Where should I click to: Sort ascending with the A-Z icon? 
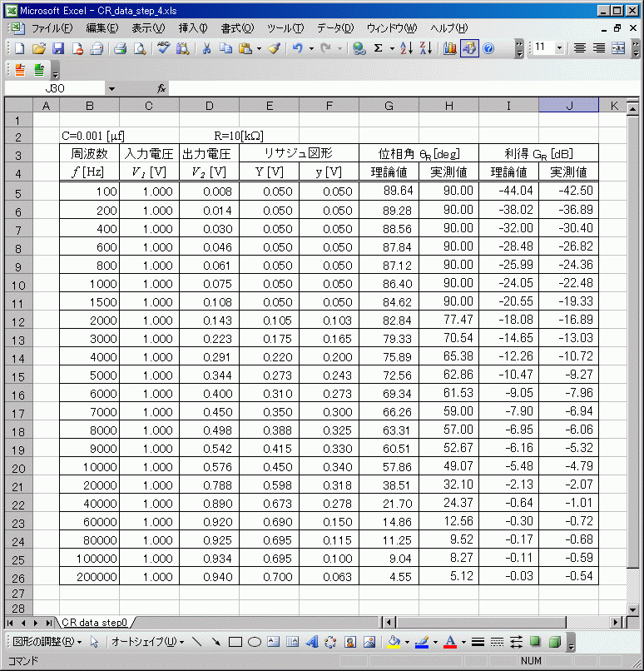point(407,48)
